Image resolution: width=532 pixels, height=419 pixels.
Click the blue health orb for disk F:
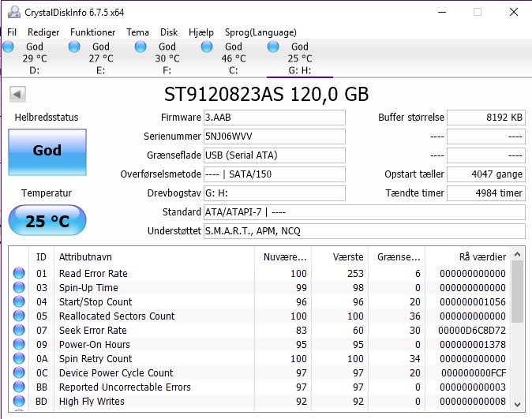tap(140, 47)
